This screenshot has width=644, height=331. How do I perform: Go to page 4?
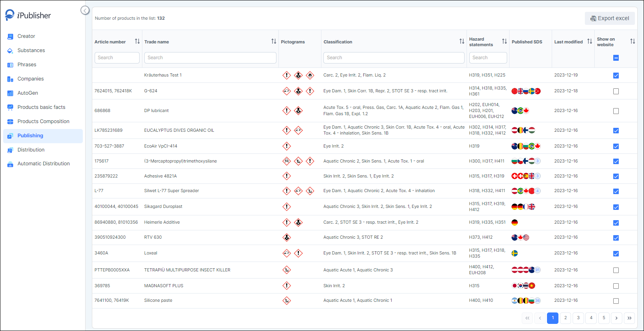coord(591,318)
